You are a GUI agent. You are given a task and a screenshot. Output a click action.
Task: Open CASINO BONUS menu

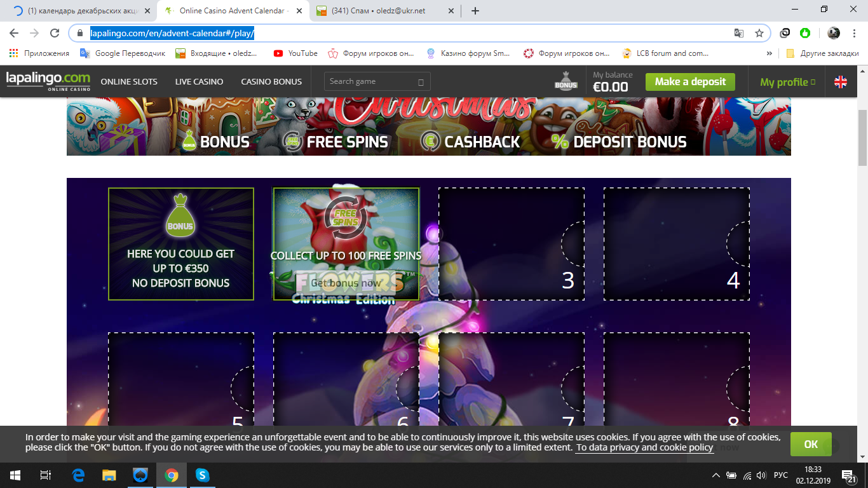(x=271, y=81)
